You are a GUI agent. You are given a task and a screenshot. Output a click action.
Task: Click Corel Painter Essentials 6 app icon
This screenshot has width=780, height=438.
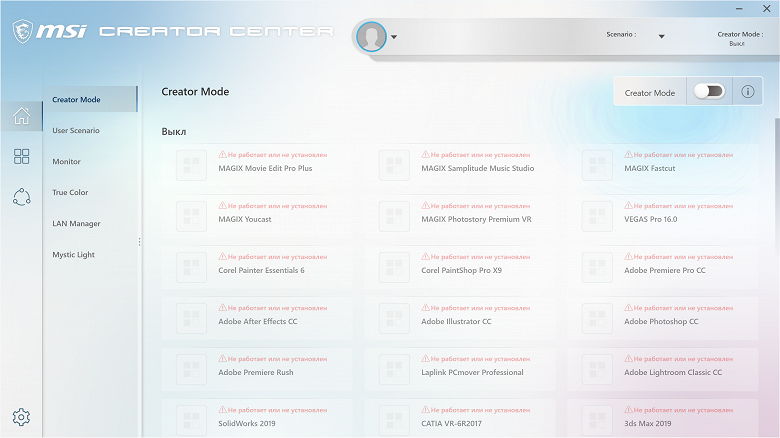click(x=192, y=267)
